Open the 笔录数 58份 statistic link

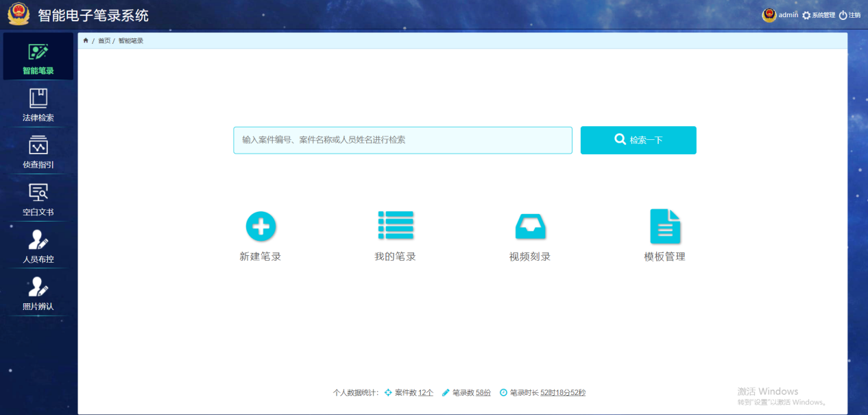pos(483,393)
